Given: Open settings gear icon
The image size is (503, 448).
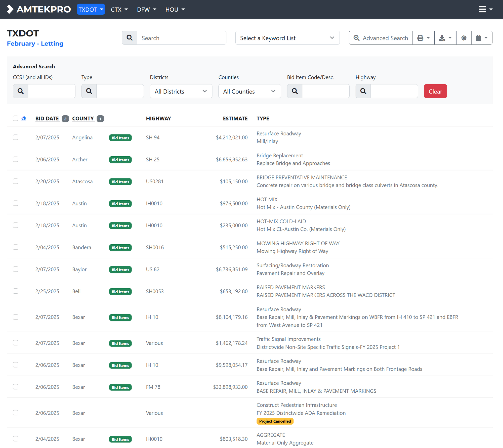Looking at the screenshot, I should tap(464, 38).
